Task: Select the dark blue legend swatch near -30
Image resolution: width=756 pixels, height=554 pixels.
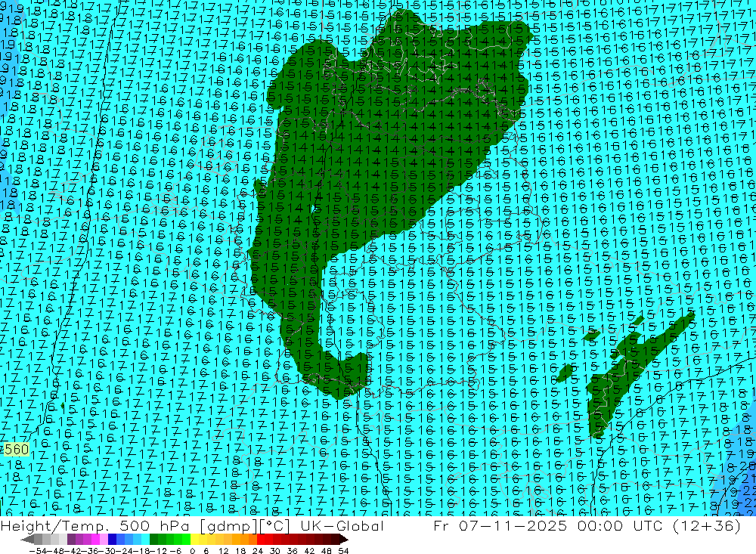Action: [x=112, y=540]
